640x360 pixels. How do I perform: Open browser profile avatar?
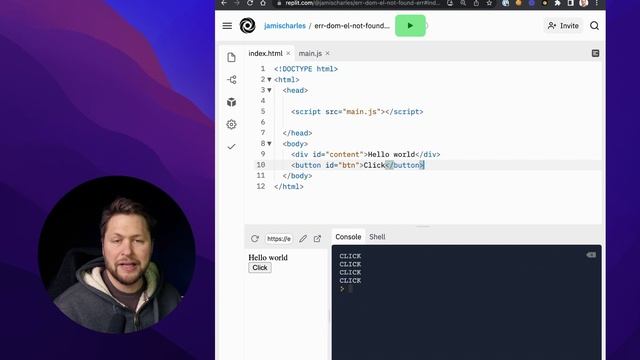(x=584, y=3)
